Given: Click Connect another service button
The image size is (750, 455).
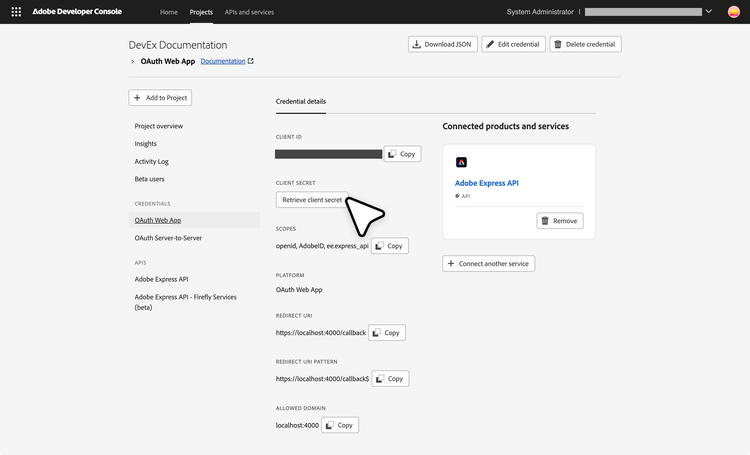Looking at the screenshot, I should point(488,264).
